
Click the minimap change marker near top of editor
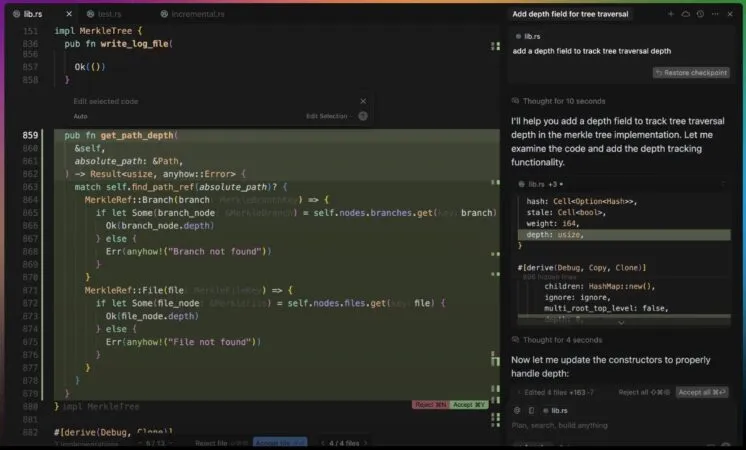pos(495,46)
